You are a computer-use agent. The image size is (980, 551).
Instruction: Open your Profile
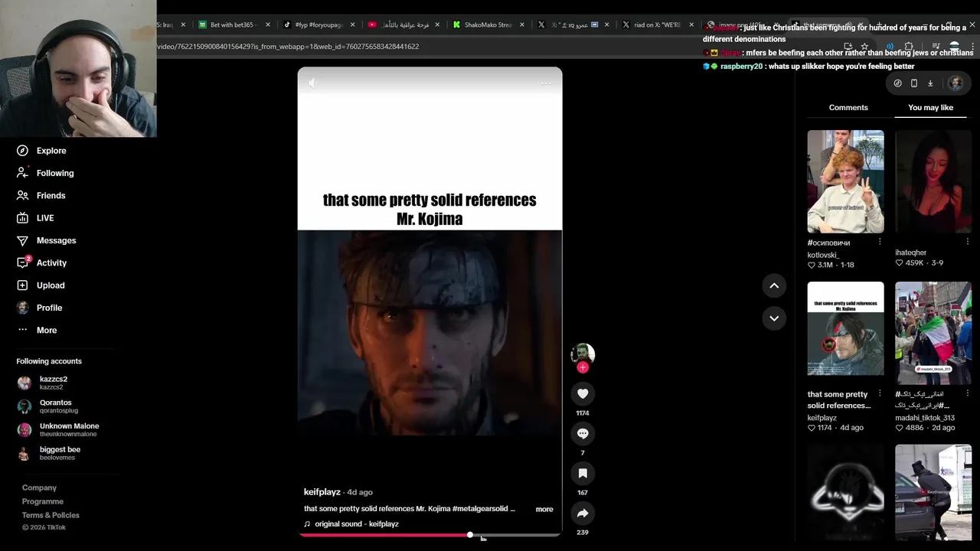click(x=39, y=308)
